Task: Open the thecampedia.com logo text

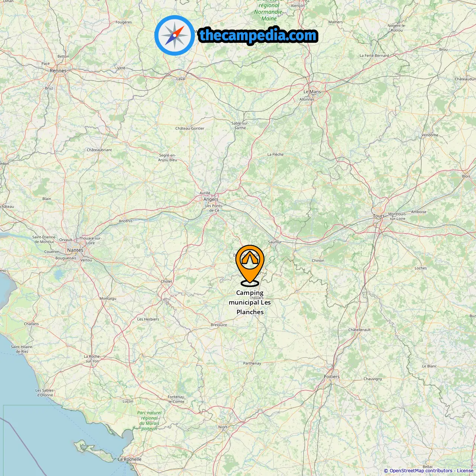Action: coord(258,36)
